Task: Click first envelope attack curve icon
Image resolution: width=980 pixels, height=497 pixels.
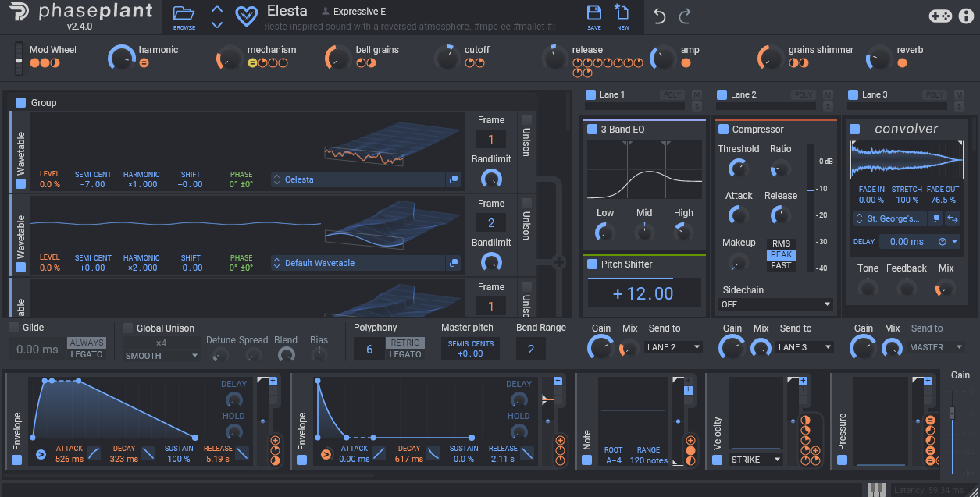Action: tap(94, 453)
